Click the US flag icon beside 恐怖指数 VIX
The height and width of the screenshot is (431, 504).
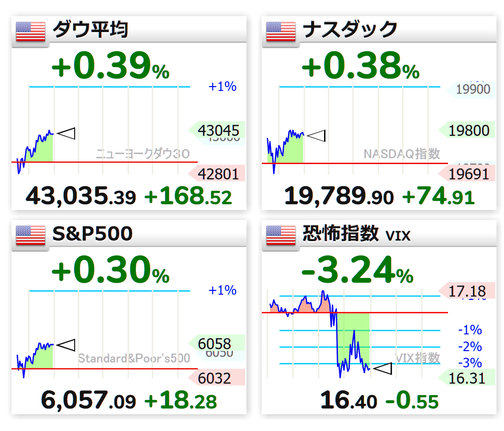pyautogui.click(x=281, y=235)
